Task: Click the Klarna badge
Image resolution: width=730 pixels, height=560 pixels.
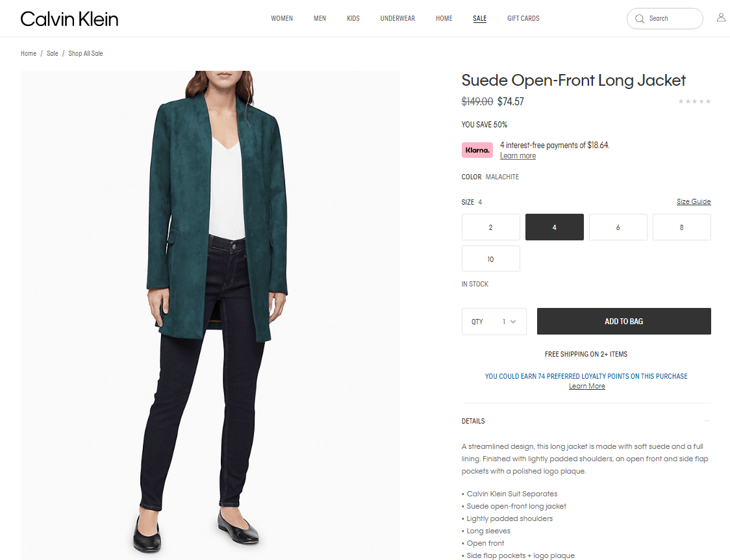Action: (477, 150)
